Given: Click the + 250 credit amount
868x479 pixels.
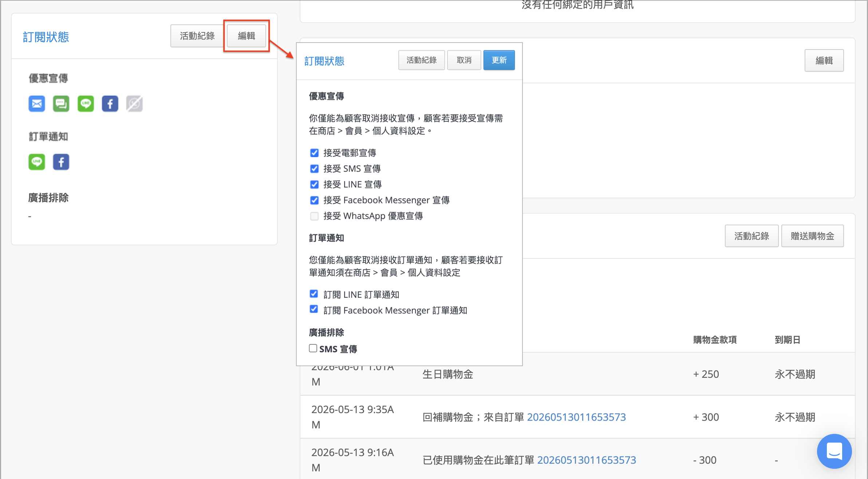Looking at the screenshot, I should 706,374.
